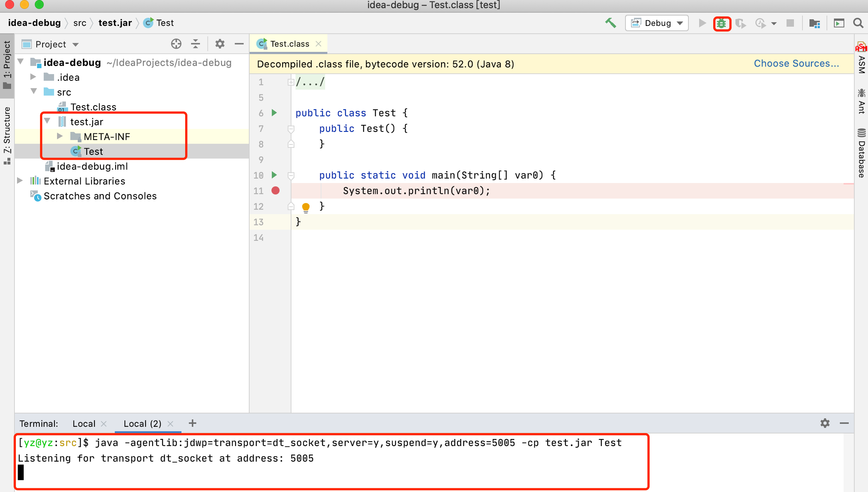Click the yellow intention lightbulb on line 12
The width and height of the screenshot is (868, 492).
306,207
